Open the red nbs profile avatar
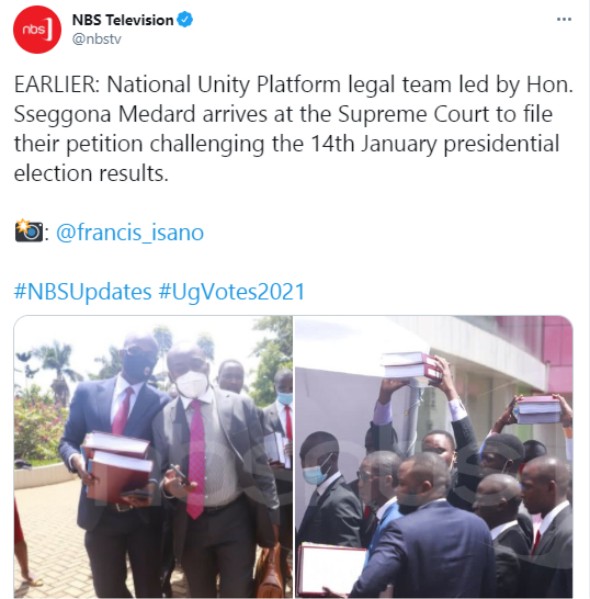The height and width of the screenshot is (599, 590). (37, 29)
